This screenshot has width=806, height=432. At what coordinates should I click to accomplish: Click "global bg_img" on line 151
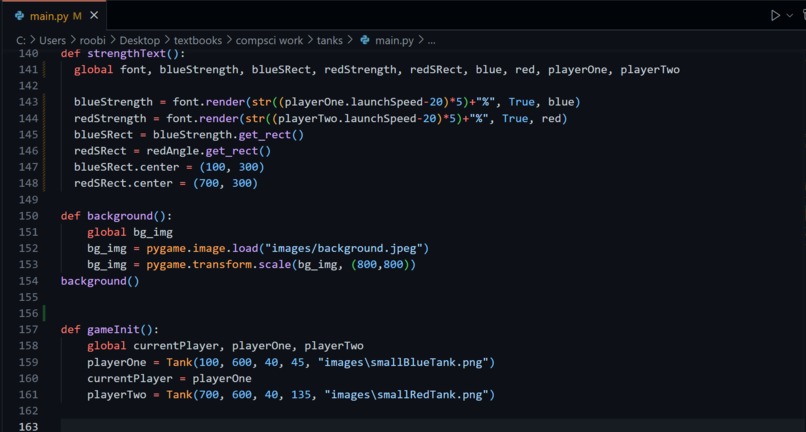130,232
